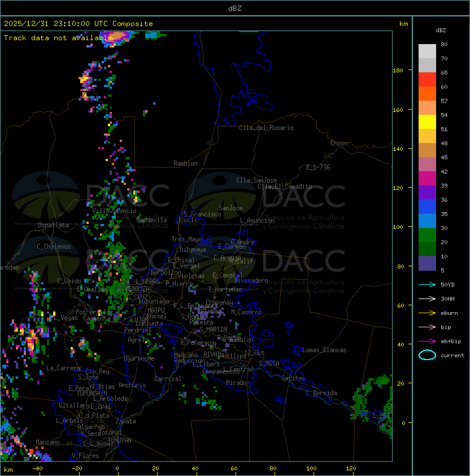Click the cyan 50YD arrow in legend

(427, 284)
